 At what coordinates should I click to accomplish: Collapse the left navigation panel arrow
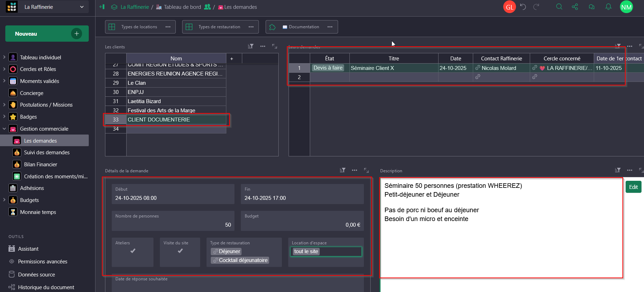tap(102, 7)
